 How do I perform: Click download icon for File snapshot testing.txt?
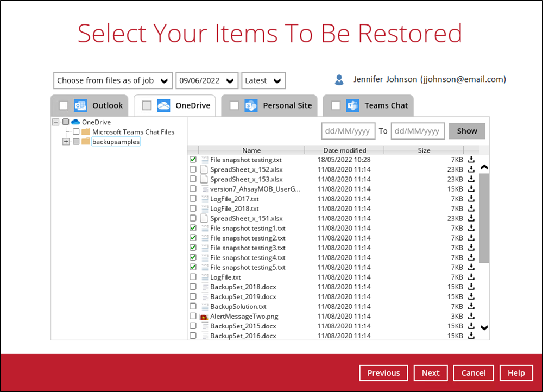pos(471,160)
